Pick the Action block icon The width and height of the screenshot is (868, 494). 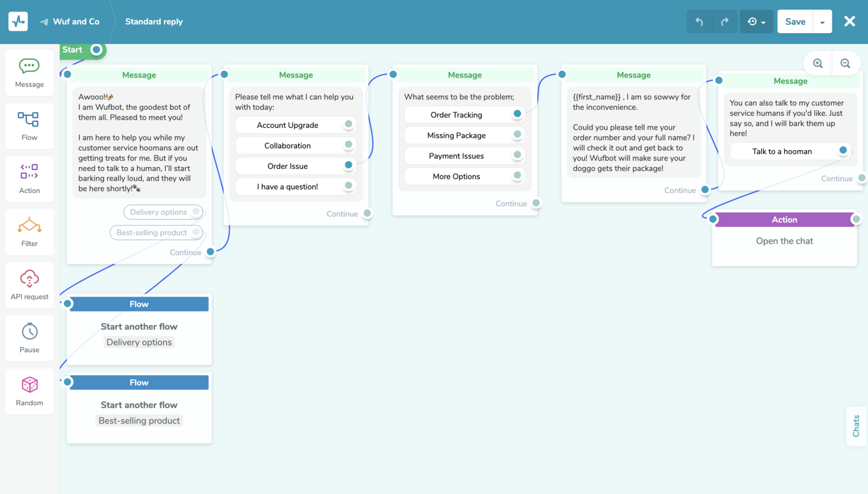coord(29,173)
